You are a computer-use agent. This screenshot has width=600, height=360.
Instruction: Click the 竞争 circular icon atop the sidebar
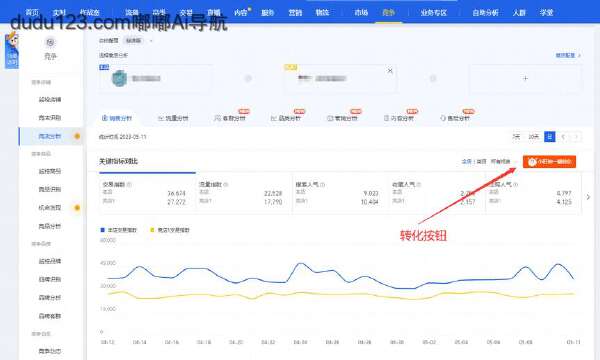click(x=50, y=42)
